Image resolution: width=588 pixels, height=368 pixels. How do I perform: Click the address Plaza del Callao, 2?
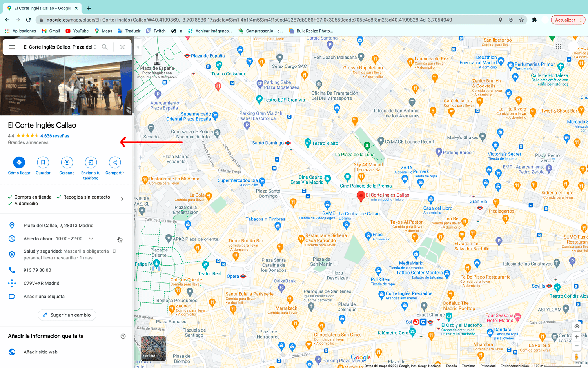coord(58,226)
